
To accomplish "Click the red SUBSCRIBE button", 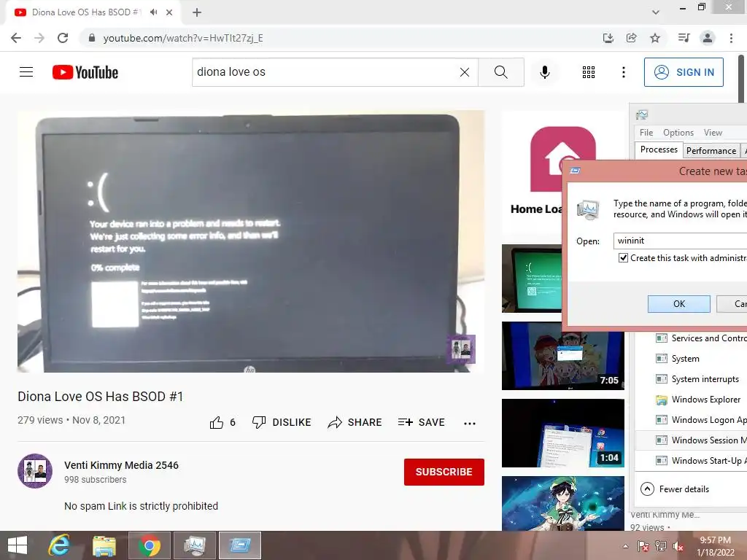I will 444,472.
